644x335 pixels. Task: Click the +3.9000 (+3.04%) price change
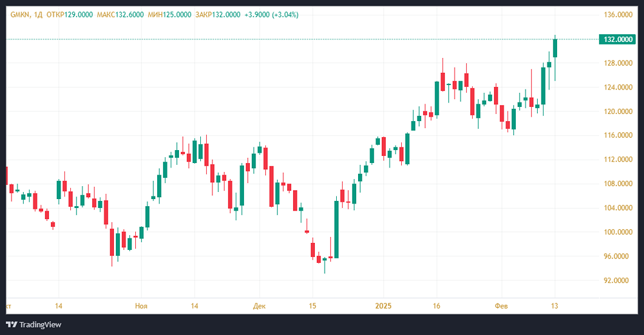(x=272, y=14)
